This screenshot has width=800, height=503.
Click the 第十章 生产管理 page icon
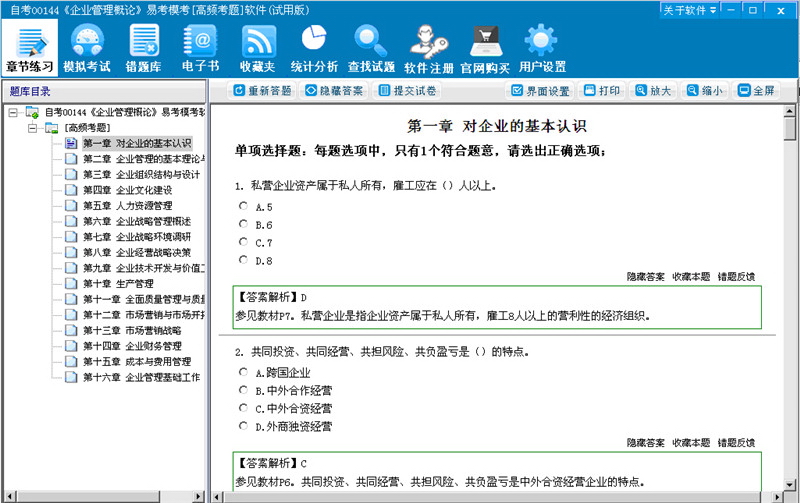click(x=71, y=283)
